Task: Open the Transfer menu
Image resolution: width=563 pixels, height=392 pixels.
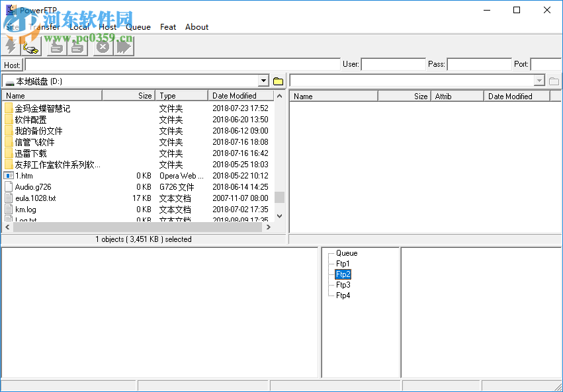Action: coord(45,27)
